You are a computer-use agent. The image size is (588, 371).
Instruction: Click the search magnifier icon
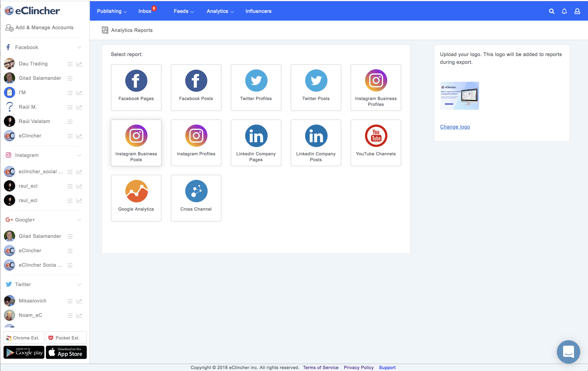click(552, 11)
